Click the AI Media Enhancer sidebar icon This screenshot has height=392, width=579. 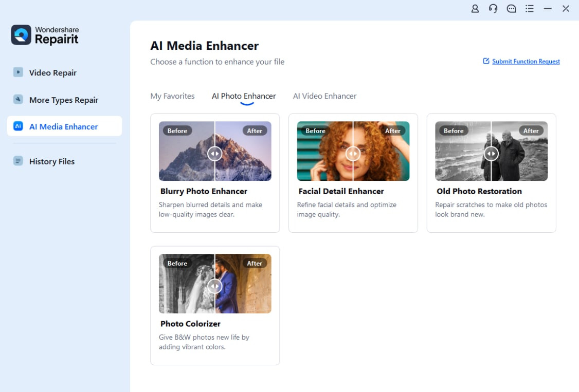[x=18, y=126]
